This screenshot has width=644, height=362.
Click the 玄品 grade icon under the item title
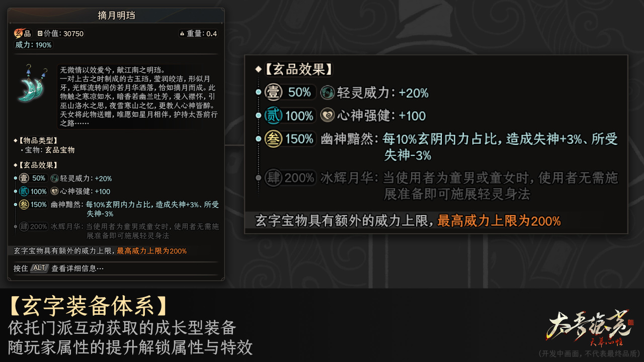coord(19,34)
